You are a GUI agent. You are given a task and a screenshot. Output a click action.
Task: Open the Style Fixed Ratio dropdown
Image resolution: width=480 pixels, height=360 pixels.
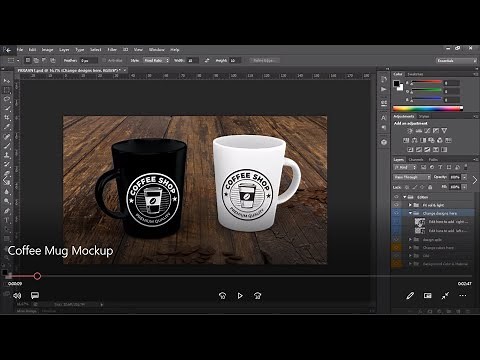(x=157, y=60)
